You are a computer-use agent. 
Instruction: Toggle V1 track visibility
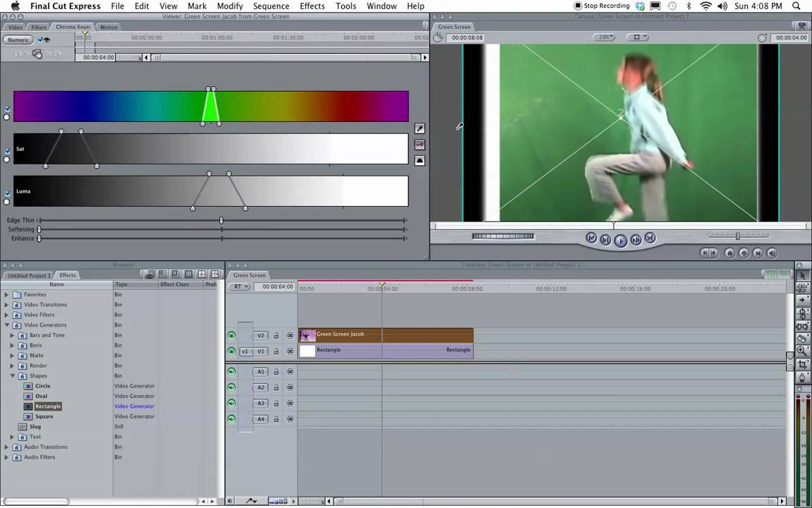pyautogui.click(x=231, y=351)
